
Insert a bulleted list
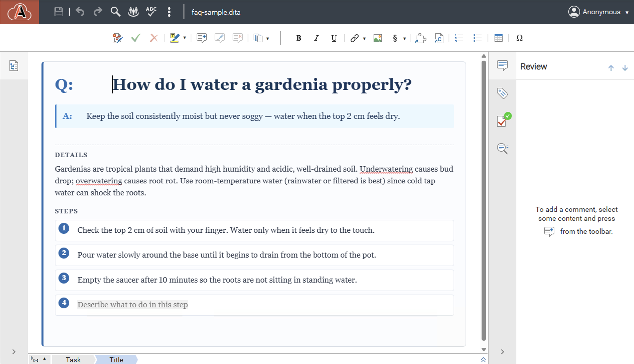coord(477,38)
